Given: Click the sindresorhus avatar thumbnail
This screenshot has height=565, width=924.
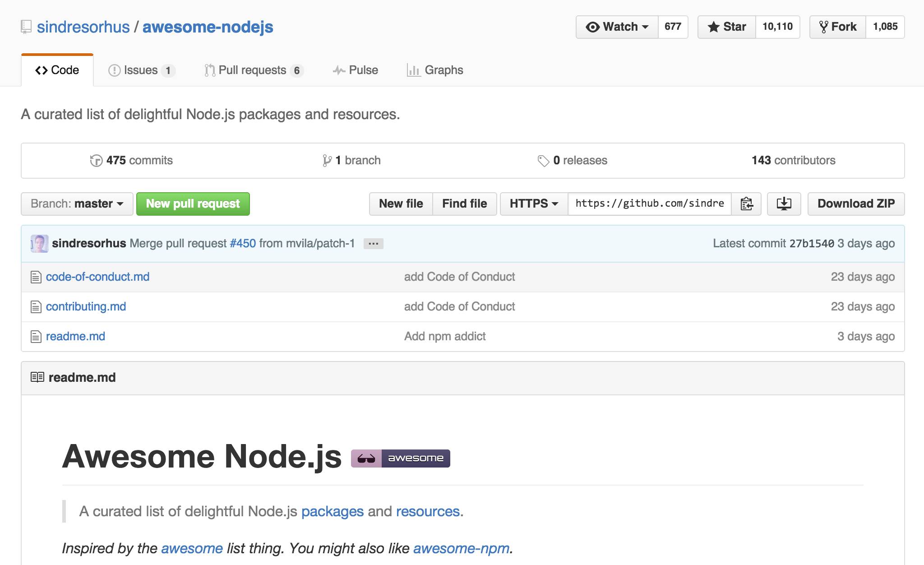Looking at the screenshot, I should pyautogui.click(x=39, y=244).
